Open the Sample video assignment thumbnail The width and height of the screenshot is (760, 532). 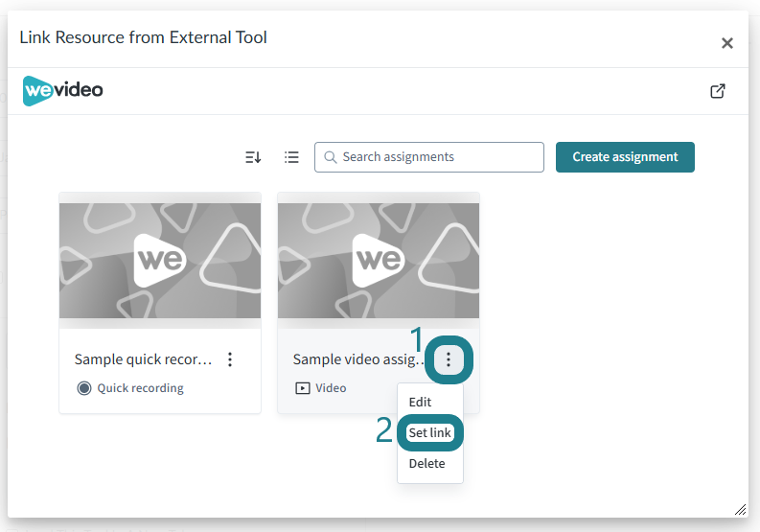click(378, 261)
